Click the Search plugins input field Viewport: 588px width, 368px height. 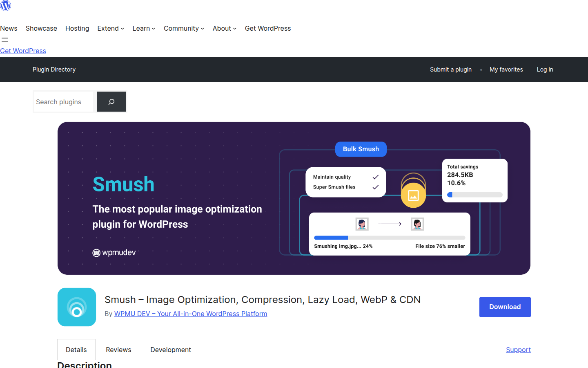tap(63, 101)
